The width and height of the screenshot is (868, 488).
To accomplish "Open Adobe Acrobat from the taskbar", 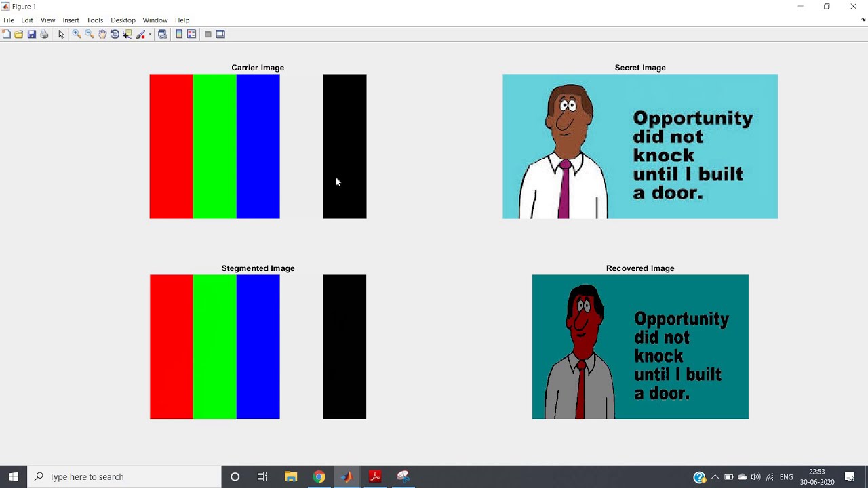I will click(375, 476).
